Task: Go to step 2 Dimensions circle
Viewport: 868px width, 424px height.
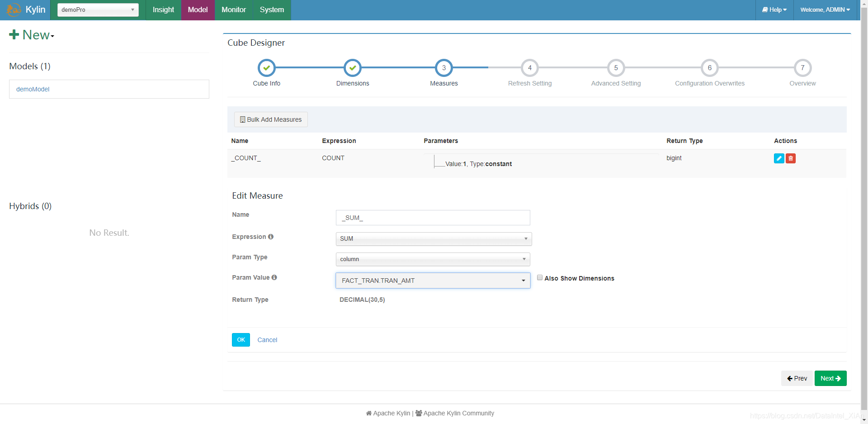Action: tap(353, 68)
